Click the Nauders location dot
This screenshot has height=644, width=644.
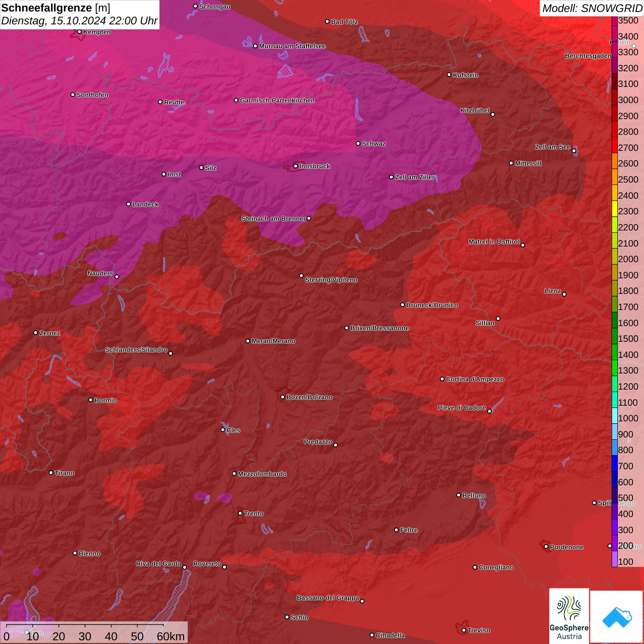(116, 276)
